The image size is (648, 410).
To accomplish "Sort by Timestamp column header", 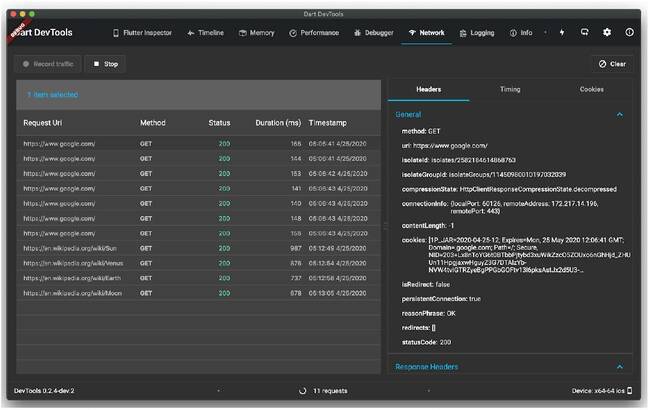I will [327, 123].
